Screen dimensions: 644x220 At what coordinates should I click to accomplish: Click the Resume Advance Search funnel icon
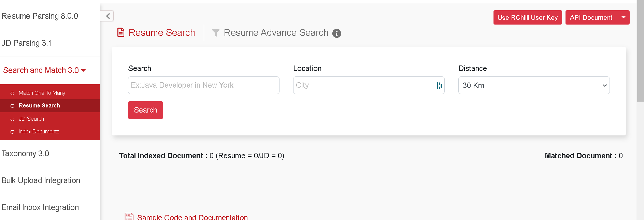point(215,33)
